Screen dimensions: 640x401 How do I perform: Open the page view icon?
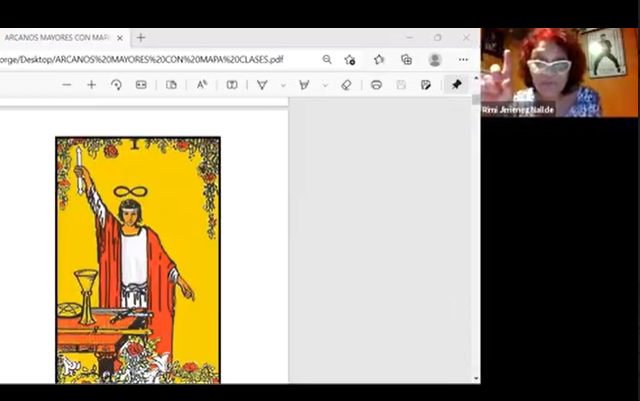click(171, 85)
